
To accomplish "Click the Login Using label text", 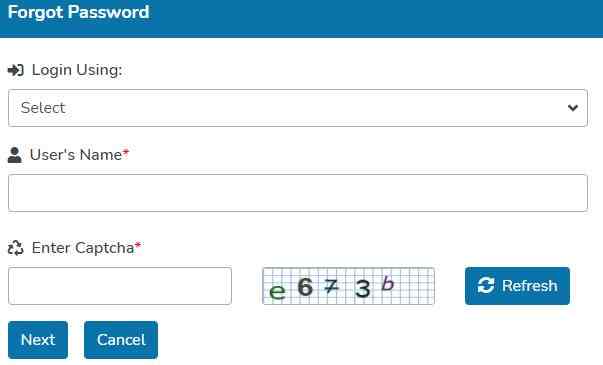I will point(77,70).
